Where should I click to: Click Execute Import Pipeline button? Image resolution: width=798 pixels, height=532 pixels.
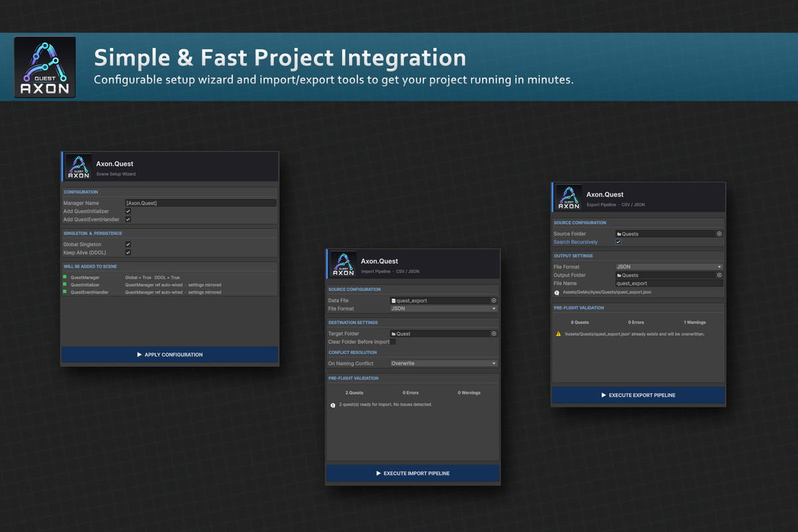(412, 473)
